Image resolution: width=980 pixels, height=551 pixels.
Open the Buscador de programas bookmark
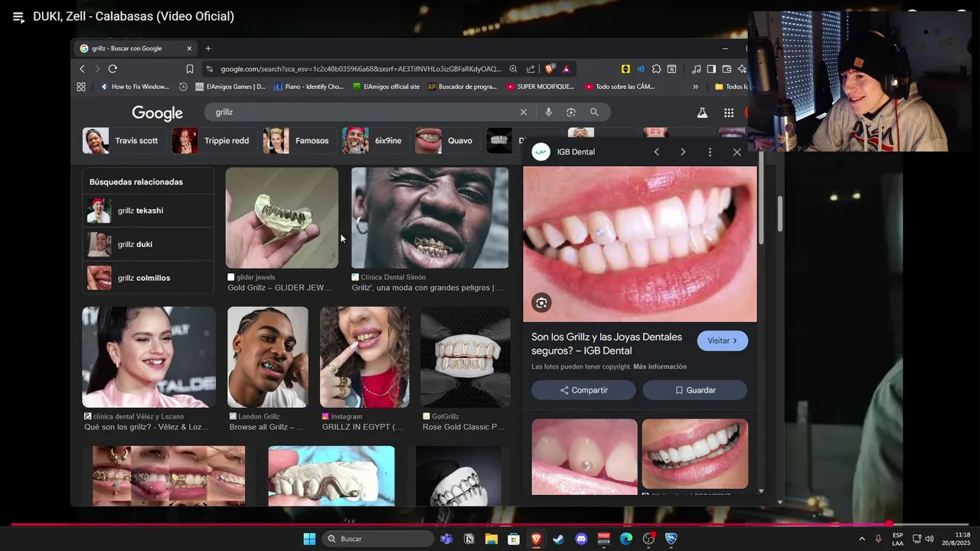tap(462, 86)
